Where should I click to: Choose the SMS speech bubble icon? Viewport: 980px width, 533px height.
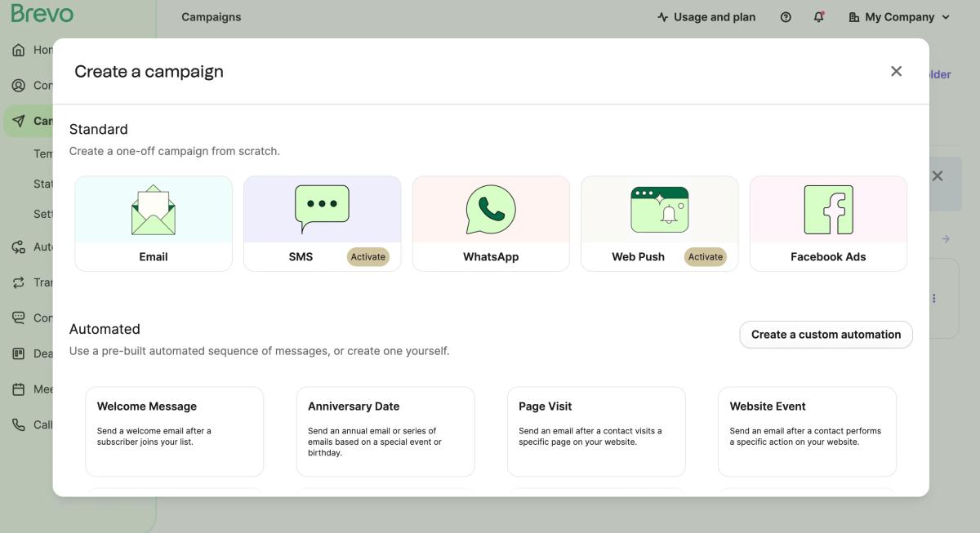(x=322, y=210)
